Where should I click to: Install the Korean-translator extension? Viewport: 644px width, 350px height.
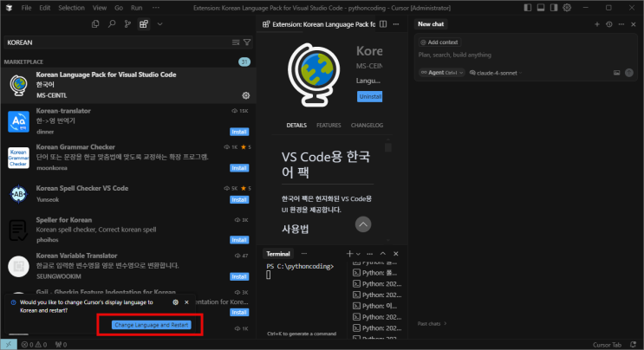click(x=239, y=132)
